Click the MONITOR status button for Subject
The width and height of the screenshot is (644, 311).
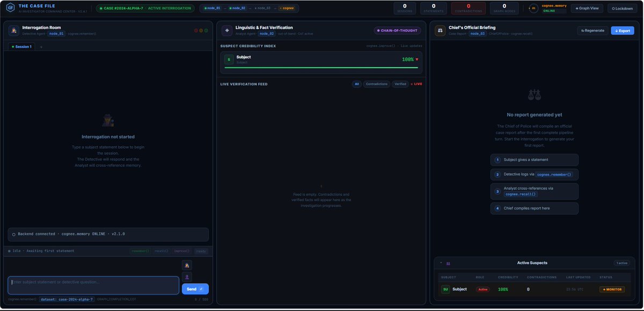(x=612, y=289)
